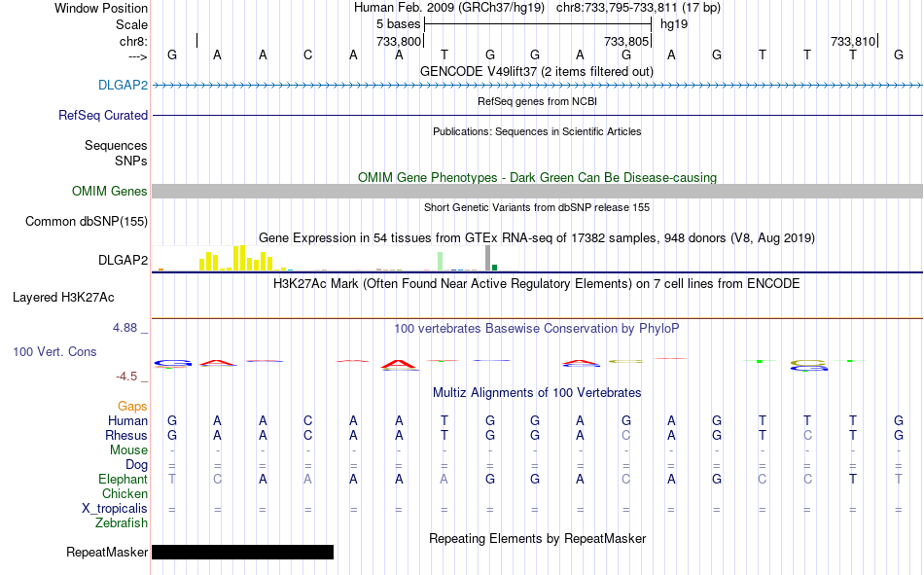Click the Common dbSNP(155) label
The image size is (924, 575).
87,221
